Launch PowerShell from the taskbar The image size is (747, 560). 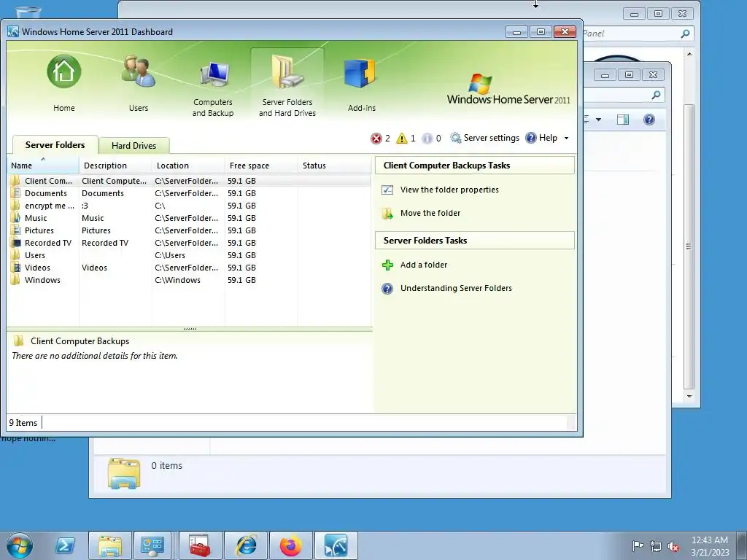[x=65, y=545]
